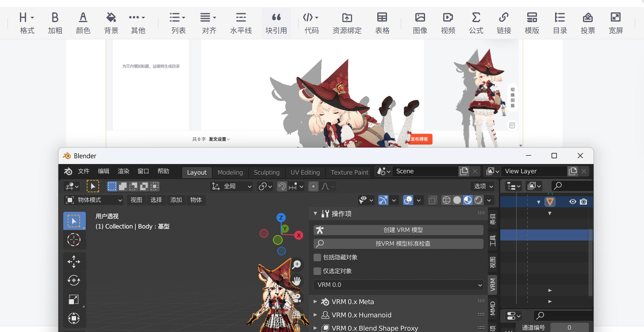This screenshot has width=644, height=332.
Task: Set new selection mode icon
Action: click(x=112, y=187)
